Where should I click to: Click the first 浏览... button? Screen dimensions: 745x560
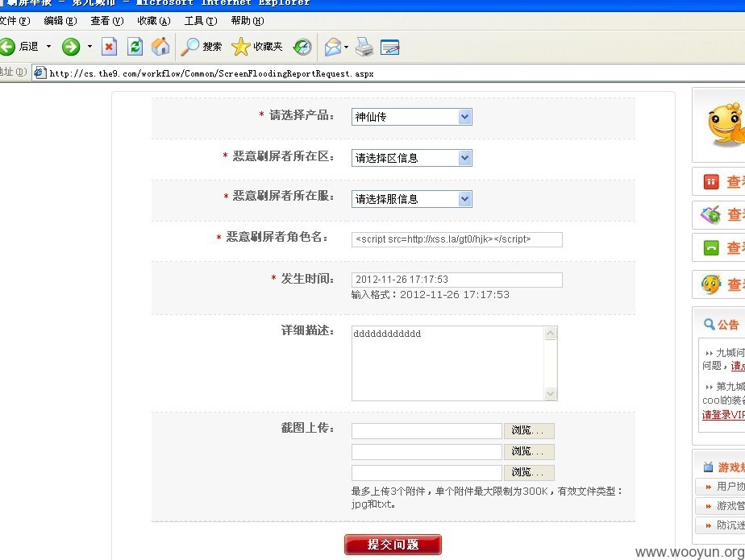(529, 431)
